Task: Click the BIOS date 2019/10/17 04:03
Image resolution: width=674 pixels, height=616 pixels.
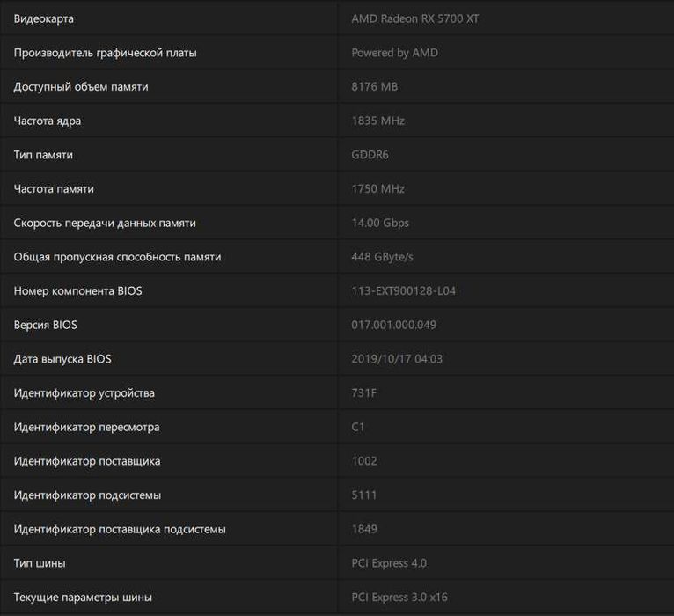Action: [397, 359]
